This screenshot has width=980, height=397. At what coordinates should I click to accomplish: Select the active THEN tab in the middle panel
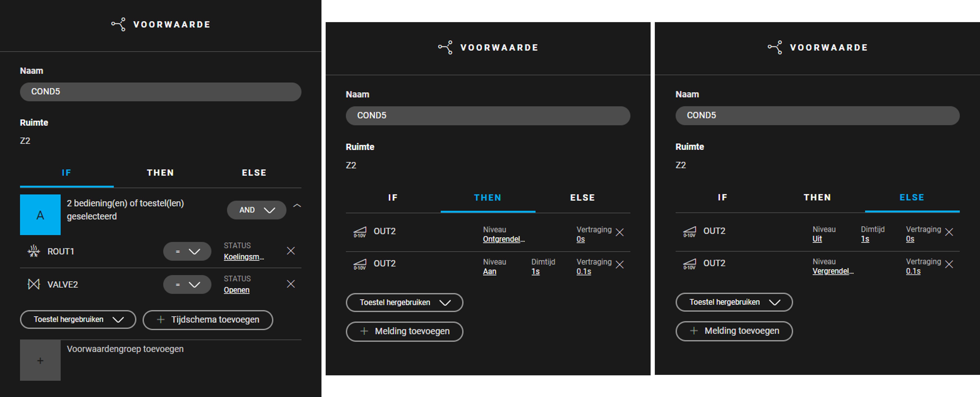488,198
